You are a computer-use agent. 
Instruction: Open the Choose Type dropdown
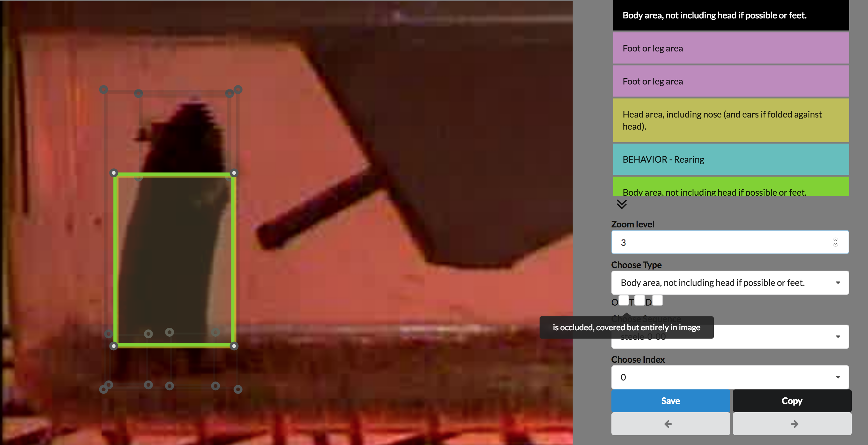[x=729, y=283]
